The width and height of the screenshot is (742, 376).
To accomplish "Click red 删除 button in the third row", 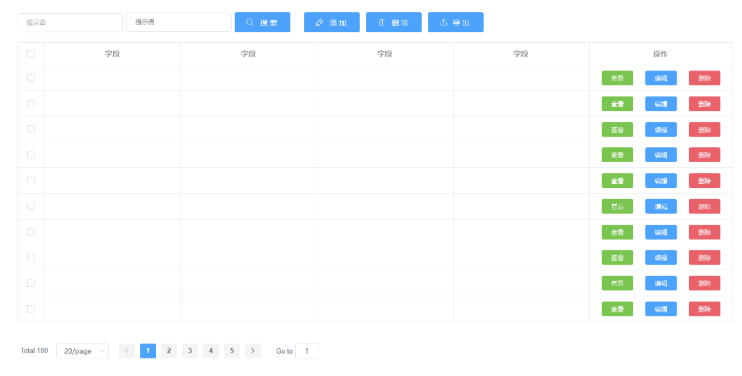I will click(704, 130).
